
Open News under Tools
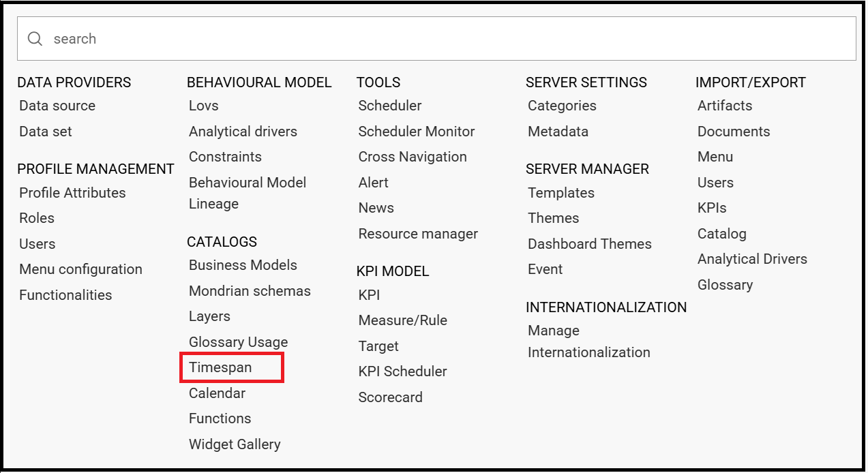coord(376,208)
